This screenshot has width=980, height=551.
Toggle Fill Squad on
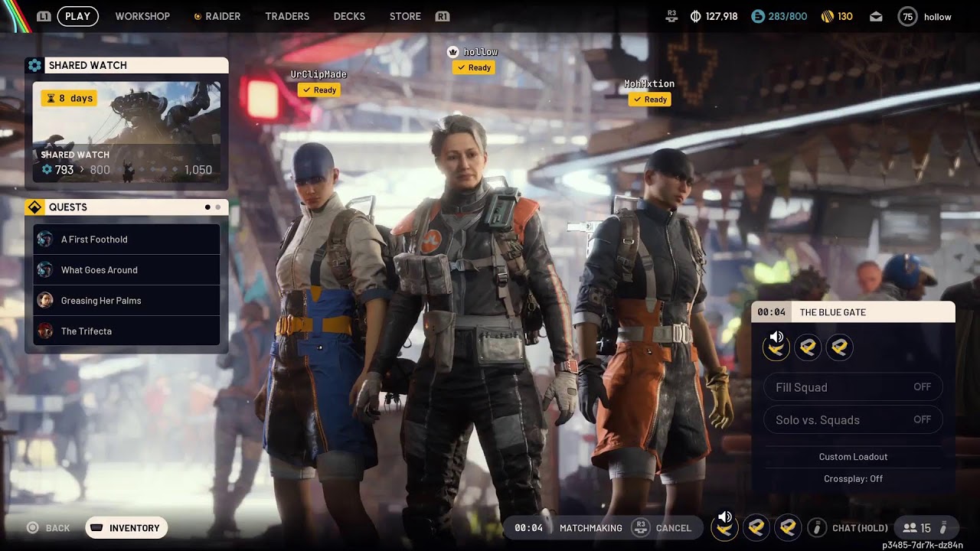[x=853, y=387]
